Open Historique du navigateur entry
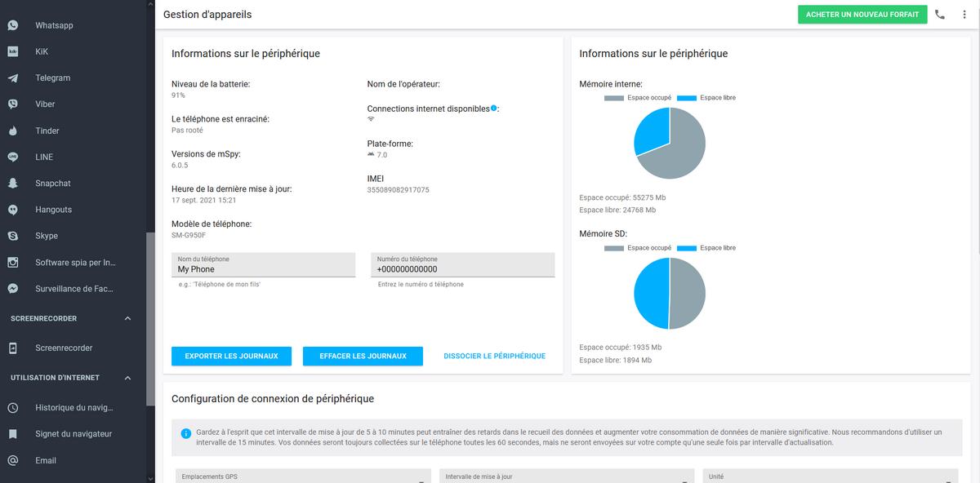 tap(73, 408)
